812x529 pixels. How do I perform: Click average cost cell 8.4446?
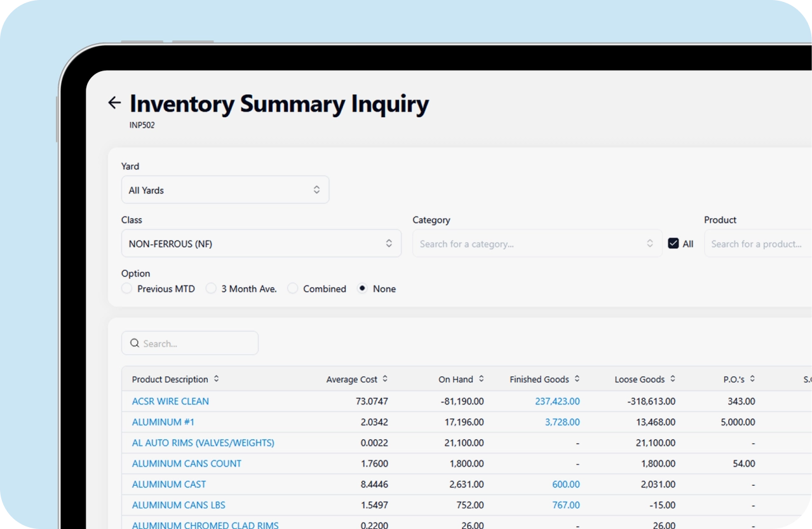click(374, 484)
